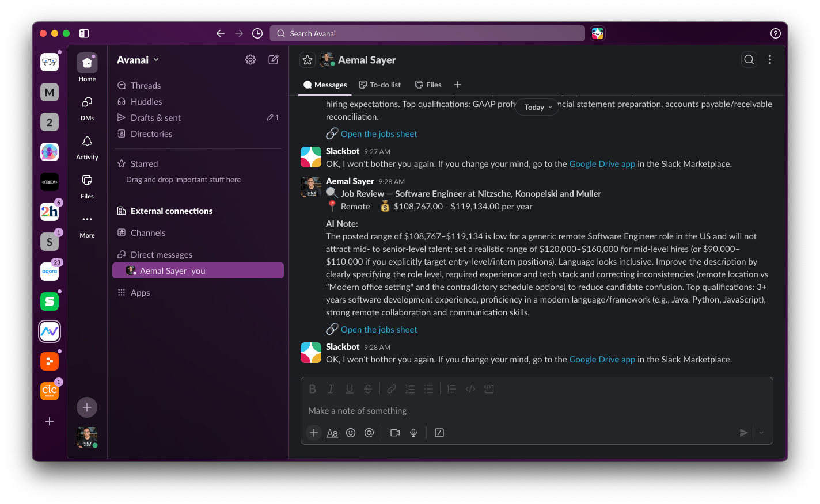Search within this conversation
820x504 pixels.
click(749, 59)
